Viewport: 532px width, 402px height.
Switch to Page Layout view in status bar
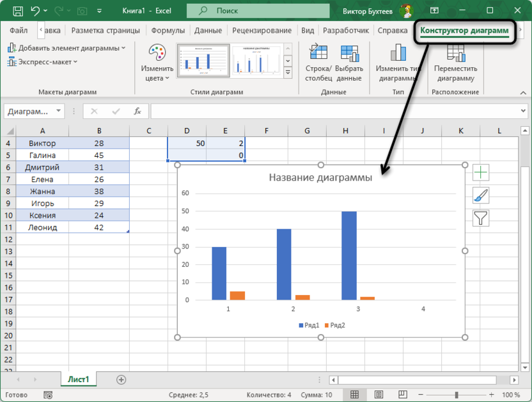(379, 394)
